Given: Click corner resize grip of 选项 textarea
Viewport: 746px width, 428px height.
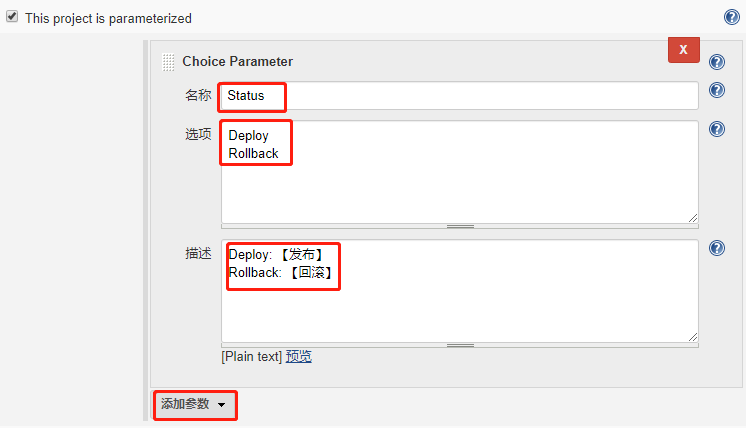Looking at the screenshot, I should [x=693, y=218].
